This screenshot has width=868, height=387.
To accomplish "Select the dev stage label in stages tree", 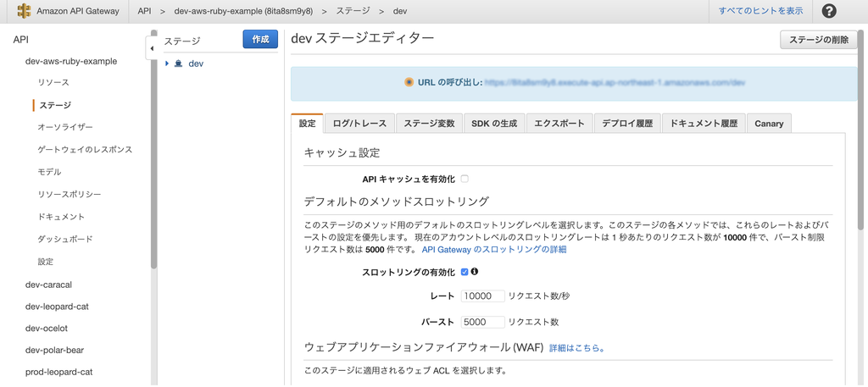I will [196, 64].
